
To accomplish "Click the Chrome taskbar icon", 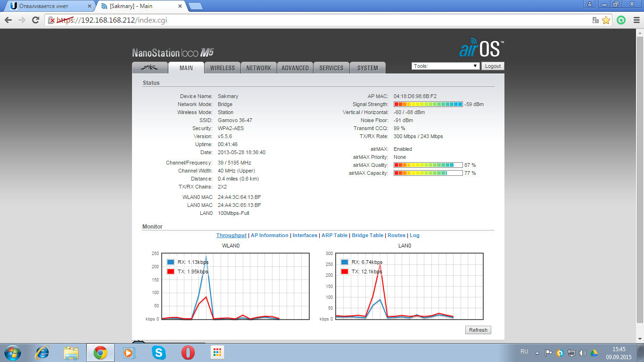I will tap(100, 353).
